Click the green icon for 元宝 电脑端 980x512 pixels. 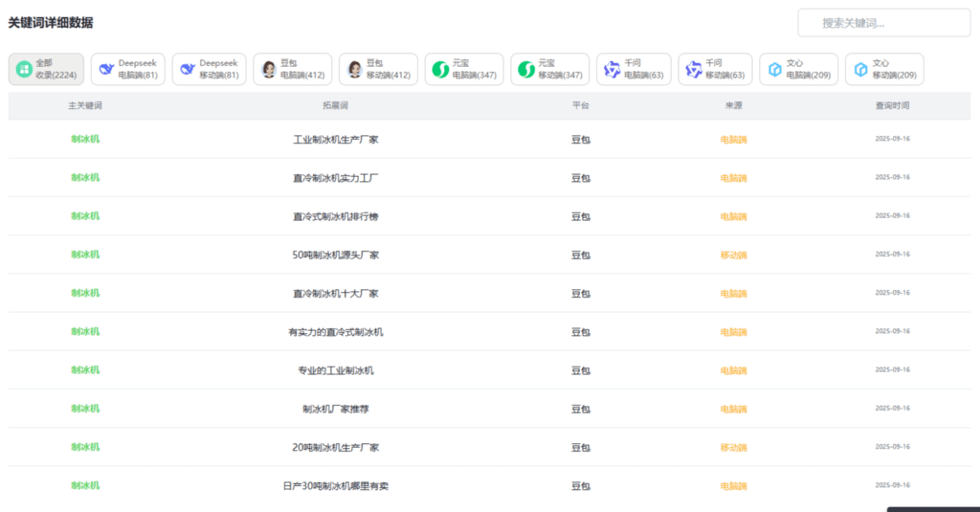[x=440, y=69]
